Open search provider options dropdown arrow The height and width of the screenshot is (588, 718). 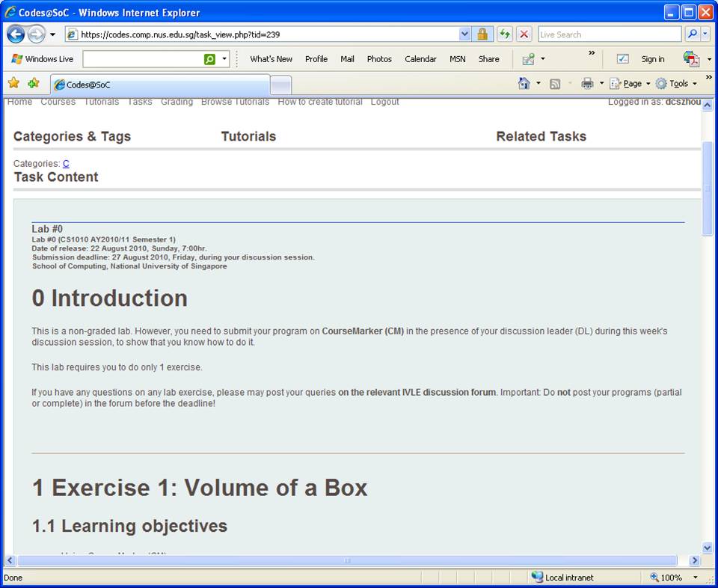705,34
